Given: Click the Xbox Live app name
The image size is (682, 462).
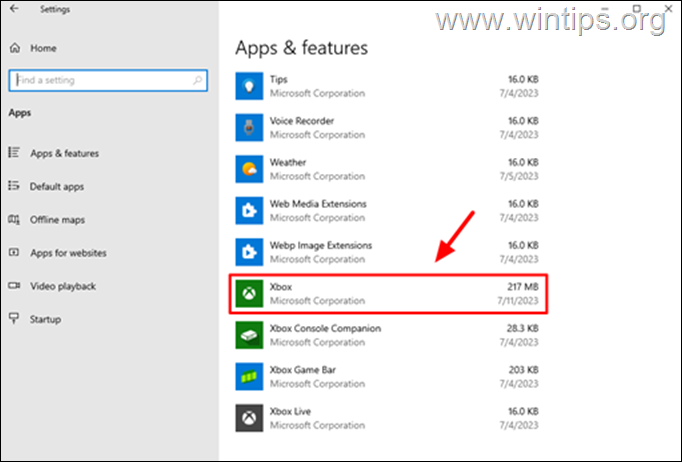Looking at the screenshot, I should (290, 411).
